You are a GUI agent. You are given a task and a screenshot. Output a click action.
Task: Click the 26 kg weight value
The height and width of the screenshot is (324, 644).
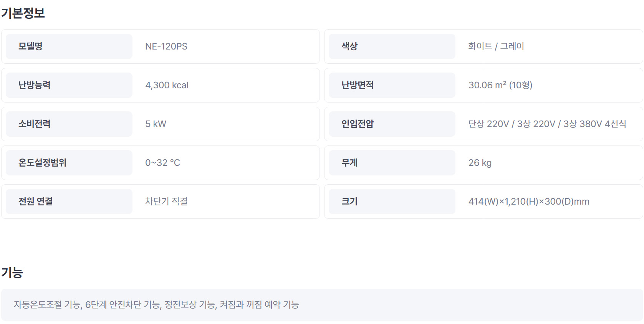(480, 163)
